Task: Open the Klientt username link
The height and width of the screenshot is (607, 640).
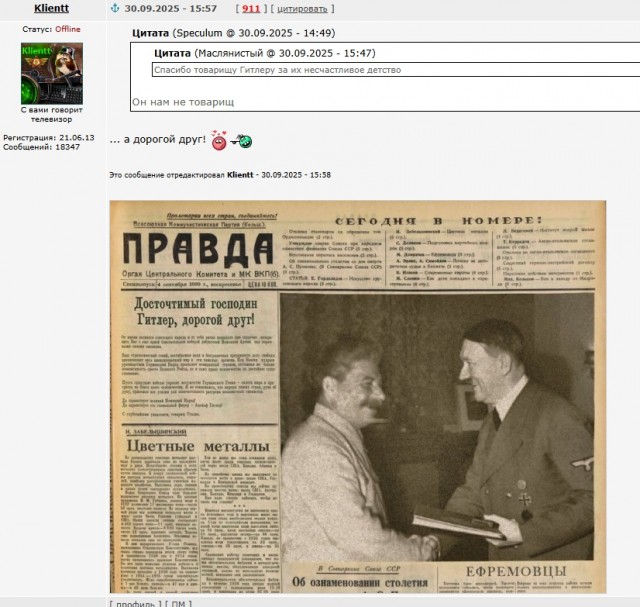Action: [51, 8]
